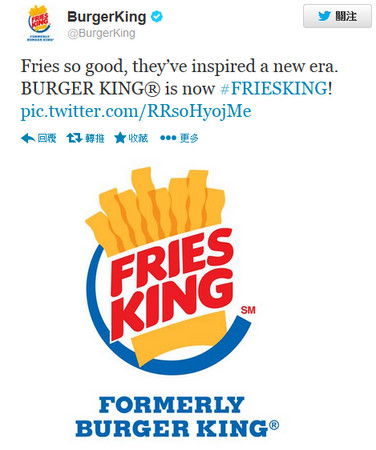Click the blue verified badge

click(x=157, y=16)
